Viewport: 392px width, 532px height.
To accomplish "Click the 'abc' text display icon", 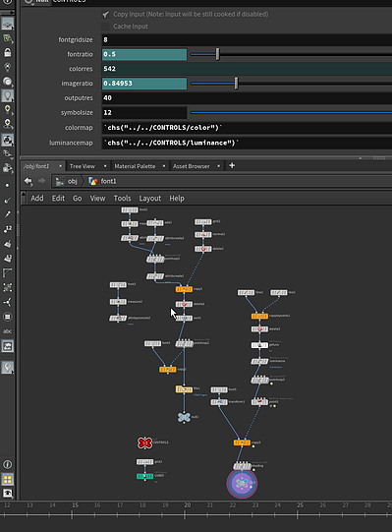I will coord(8,331).
